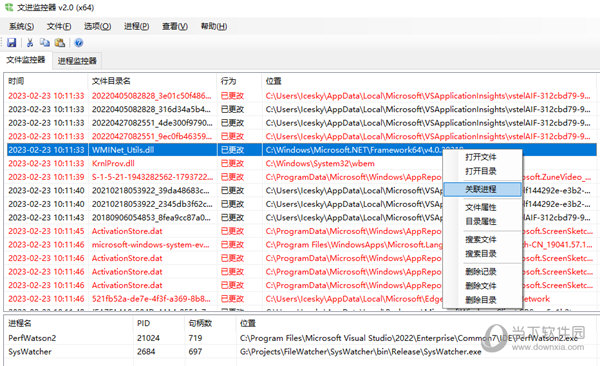This screenshot has height=366, width=600.
Task: Sort by the 时间 column header
Action: (x=46, y=81)
